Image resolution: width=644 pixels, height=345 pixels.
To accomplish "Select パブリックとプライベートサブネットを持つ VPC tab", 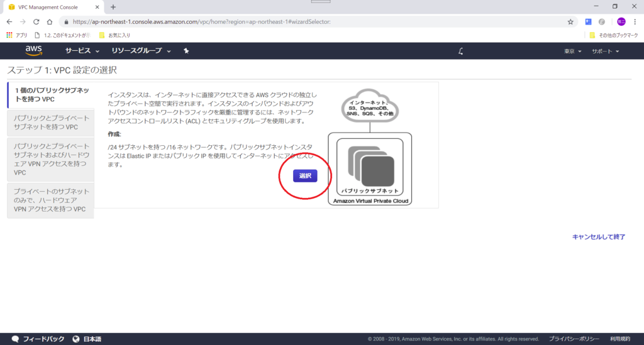I will click(x=51, y=123).
